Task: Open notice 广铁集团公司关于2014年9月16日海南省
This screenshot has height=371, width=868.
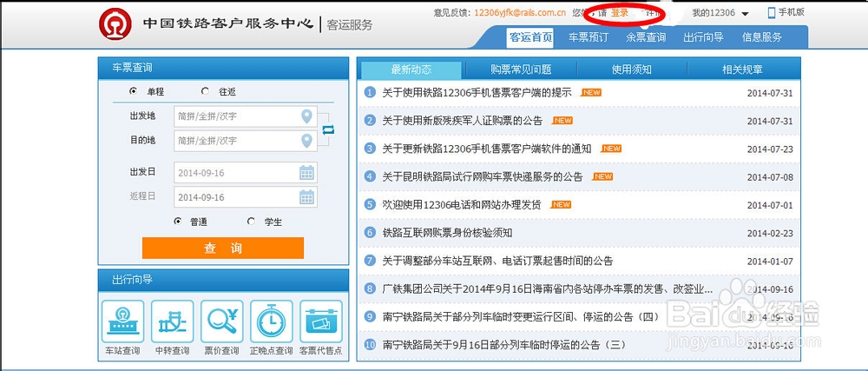Action: pos(547,289)
